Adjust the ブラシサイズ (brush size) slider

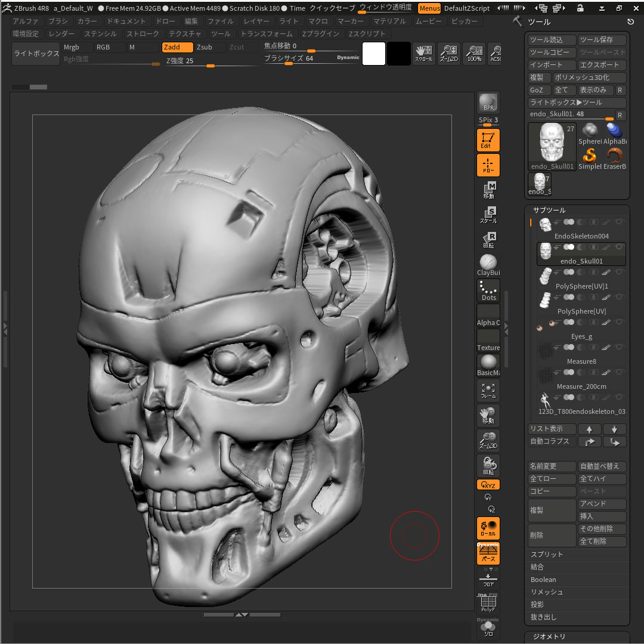(312, 58)
